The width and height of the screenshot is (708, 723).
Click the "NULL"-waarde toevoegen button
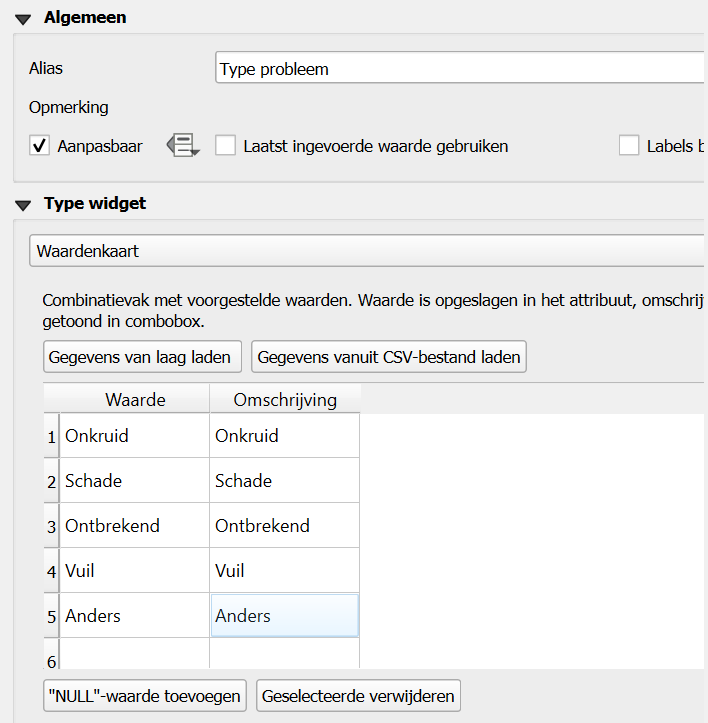(145, 696)
